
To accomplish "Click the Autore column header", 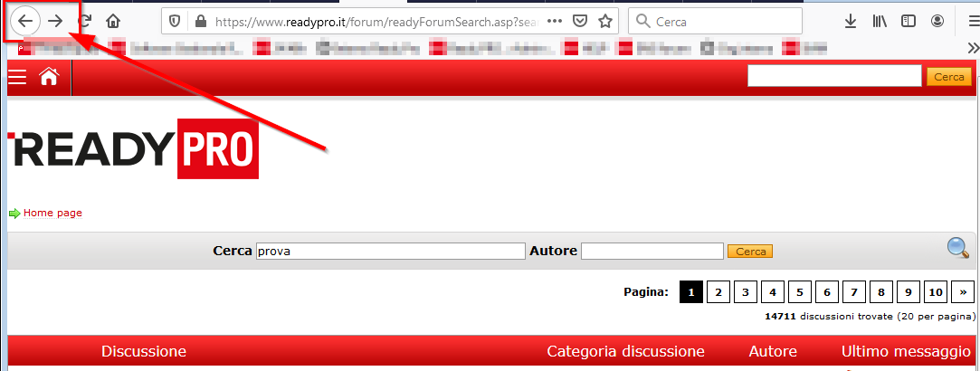I will tap(773, 352).
